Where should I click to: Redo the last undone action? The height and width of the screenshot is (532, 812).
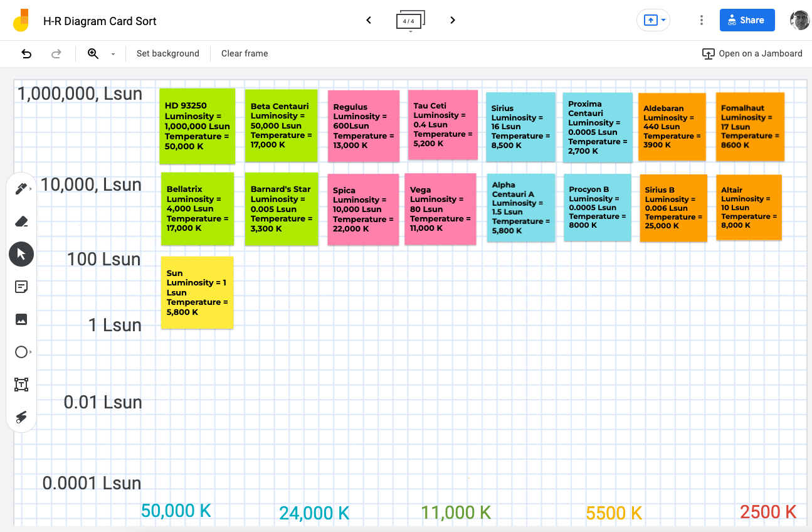click(56, 54)
